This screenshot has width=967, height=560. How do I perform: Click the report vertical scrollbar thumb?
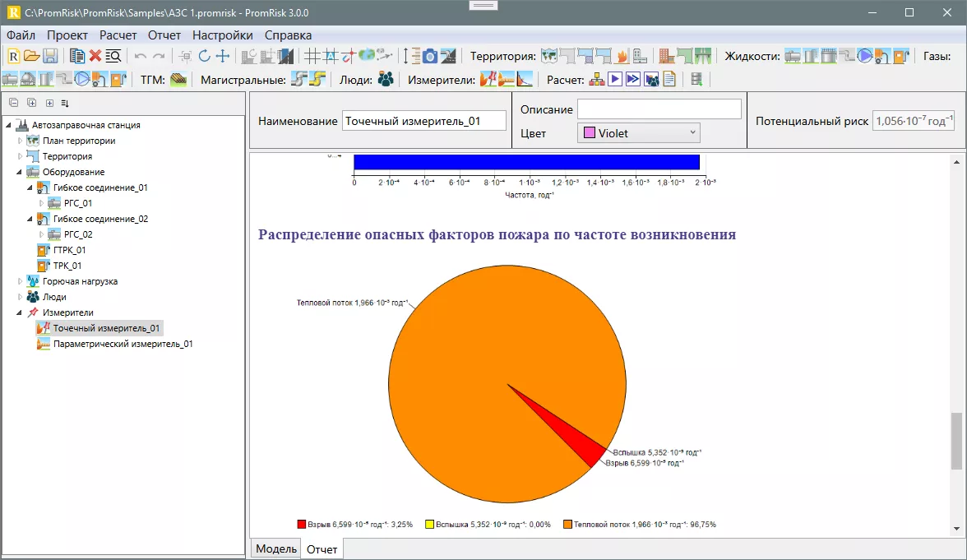[955, 440]
